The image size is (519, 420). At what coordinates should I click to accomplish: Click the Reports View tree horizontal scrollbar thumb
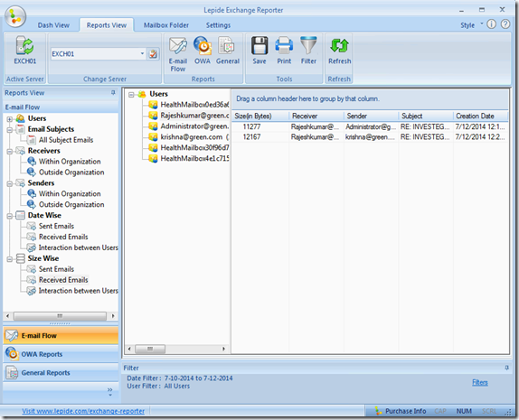(60, 316)
